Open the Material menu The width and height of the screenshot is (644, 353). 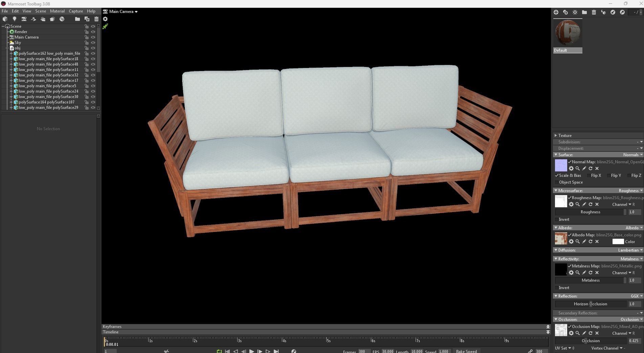click(x=57, y=11)
